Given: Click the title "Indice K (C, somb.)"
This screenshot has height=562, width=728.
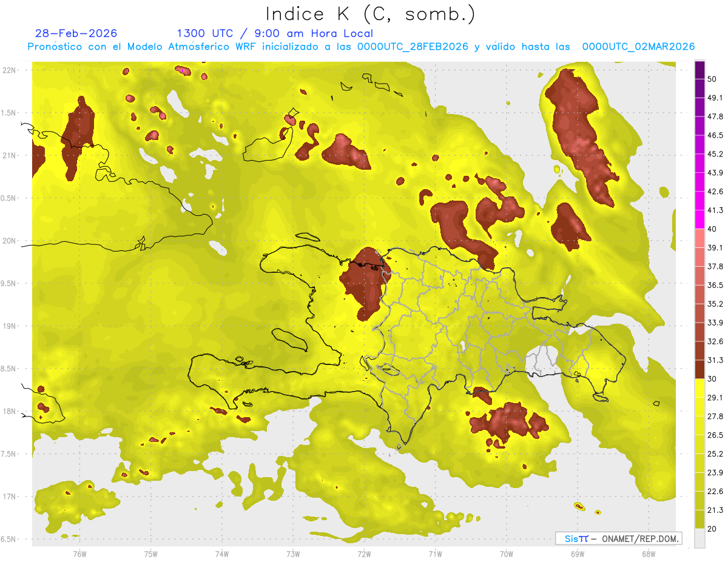Looking at the screenshot, I should (x=370, y=15).
